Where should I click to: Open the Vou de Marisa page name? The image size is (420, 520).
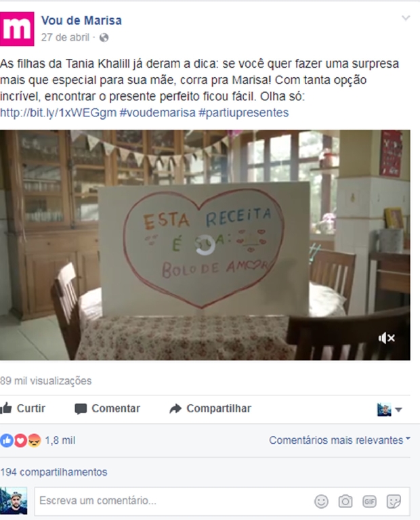pos(81,20)
